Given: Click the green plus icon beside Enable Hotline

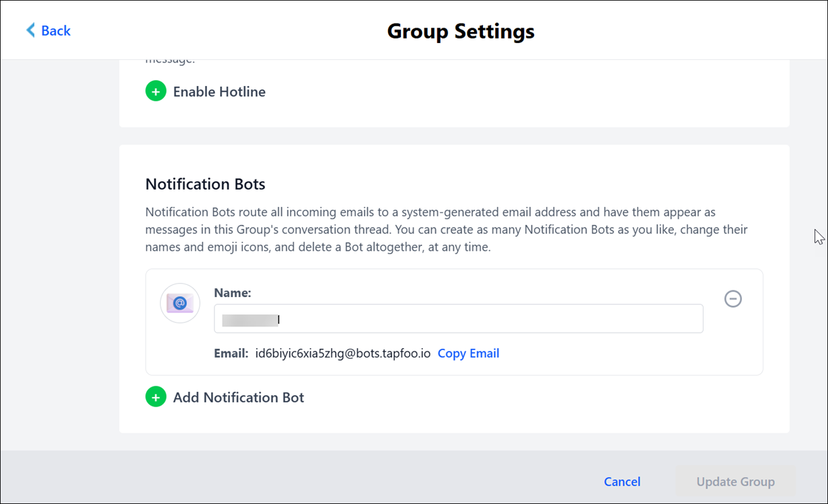Looking at the screenshot, I should [156, 91].
